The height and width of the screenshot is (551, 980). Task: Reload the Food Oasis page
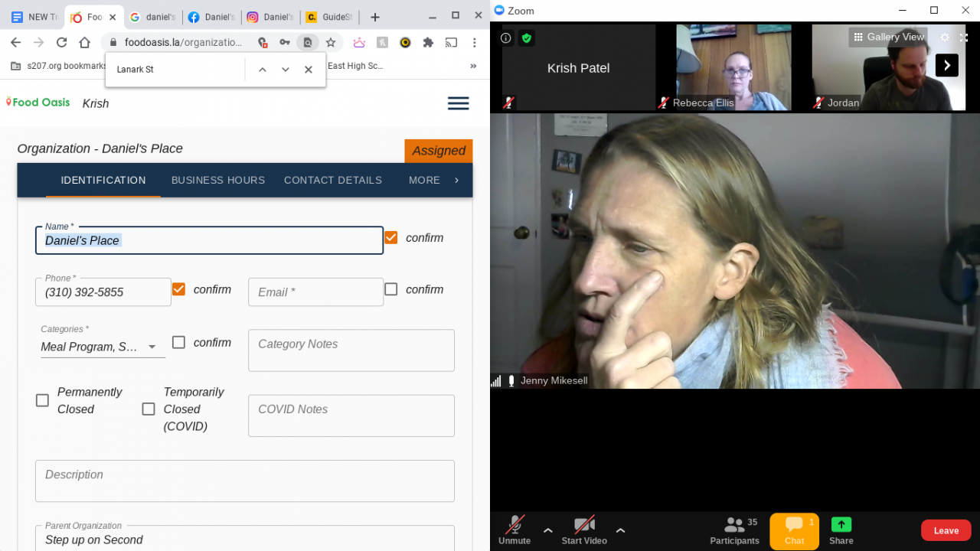point(62,43)
